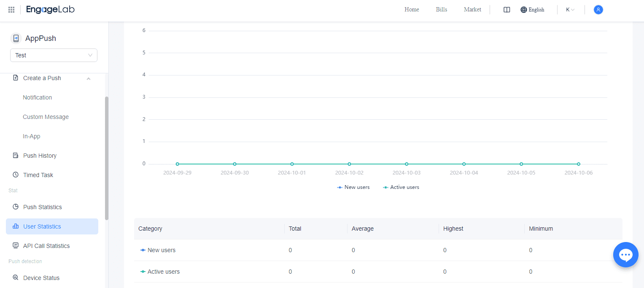644x288 pixels.
Task: Open the K account dropdown
Action: pyautogui.click(x=570, y=10)
